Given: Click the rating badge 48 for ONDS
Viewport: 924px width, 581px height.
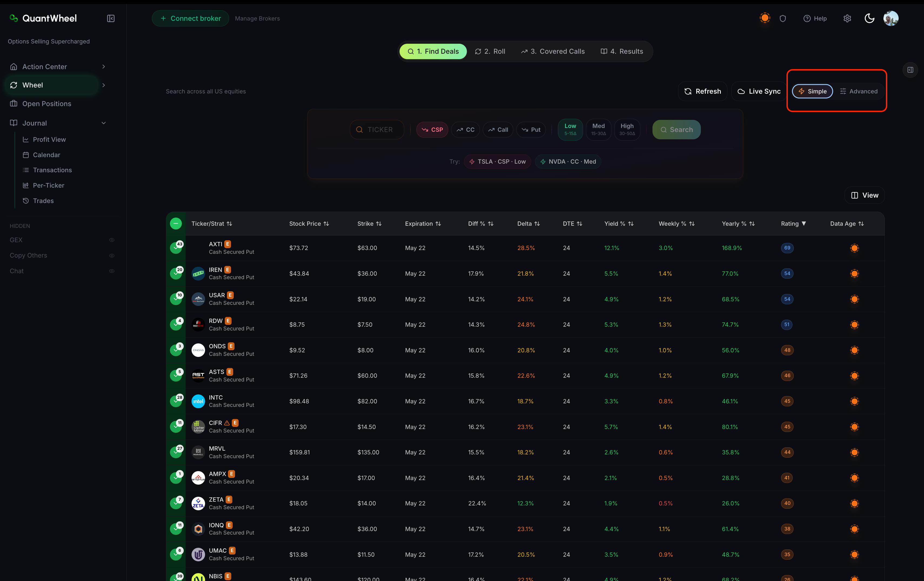Looking at the screenshot, I should coord(787,350).
